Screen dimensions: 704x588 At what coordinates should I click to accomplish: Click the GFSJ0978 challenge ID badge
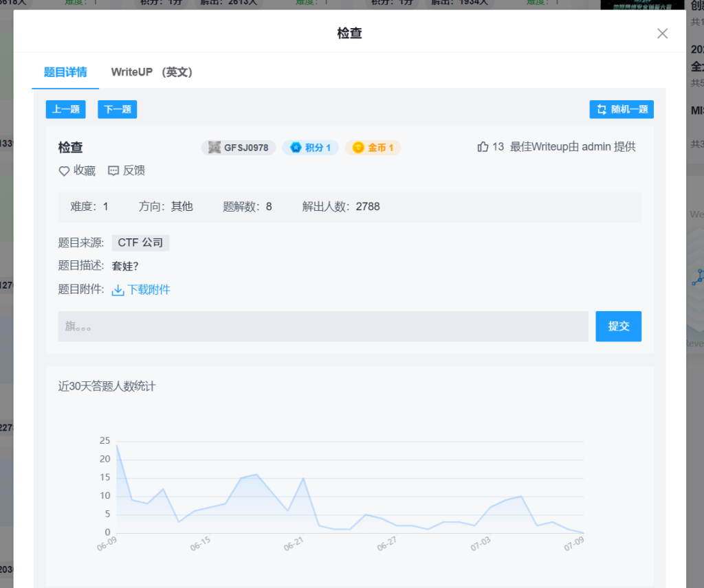(x=239, y=148)
